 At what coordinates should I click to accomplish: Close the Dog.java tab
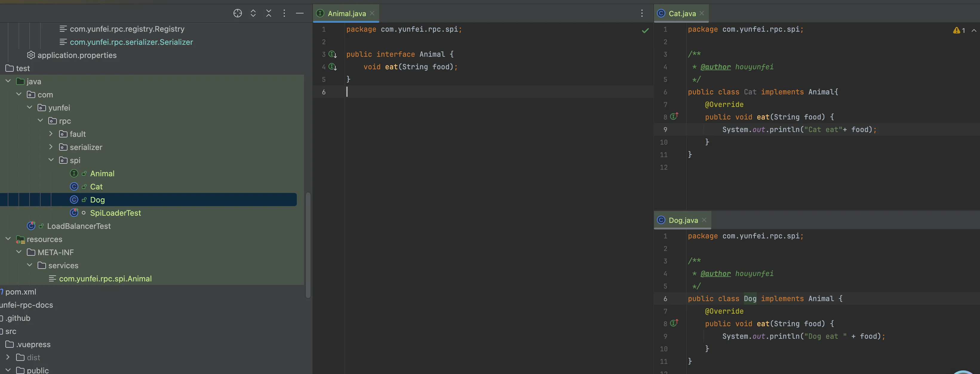click(x=704, y=220)
